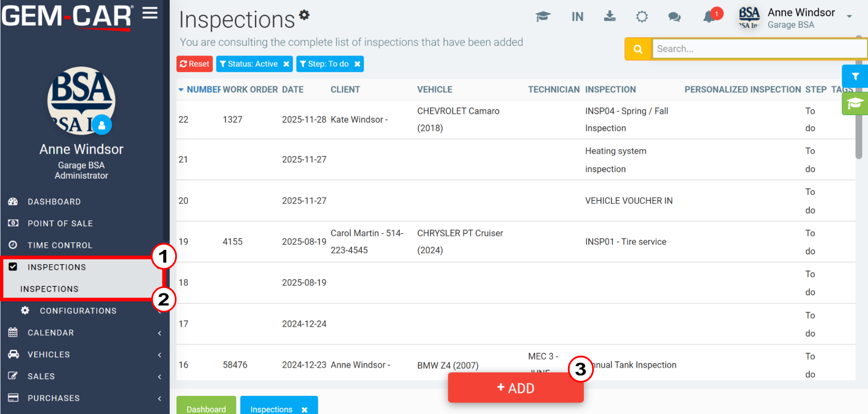Expand the Calendar menu chevron

(160, 333)
